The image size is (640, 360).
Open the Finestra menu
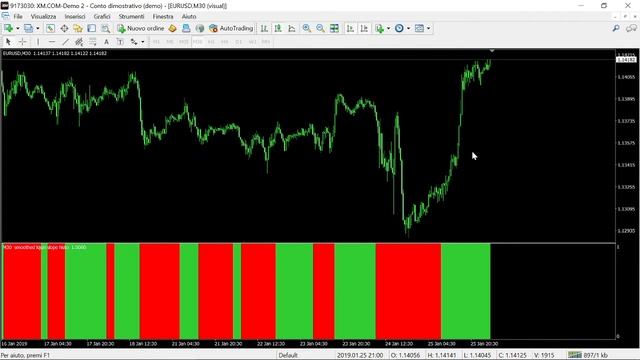pyautogui.click(x=163, y=16)
